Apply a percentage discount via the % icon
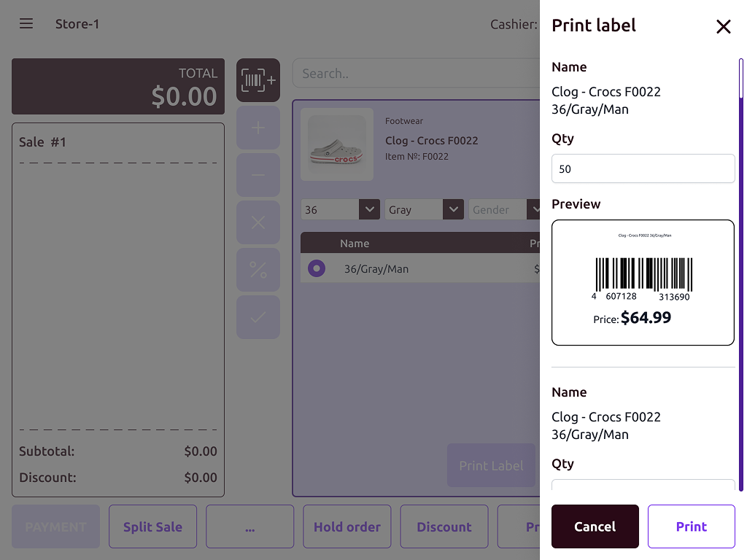This screenshot has width=747, height=560. coord(258,270)
